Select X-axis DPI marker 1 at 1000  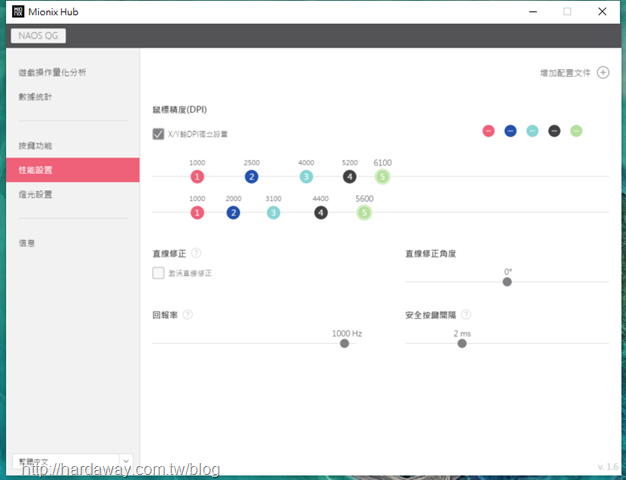coord(197,177)
